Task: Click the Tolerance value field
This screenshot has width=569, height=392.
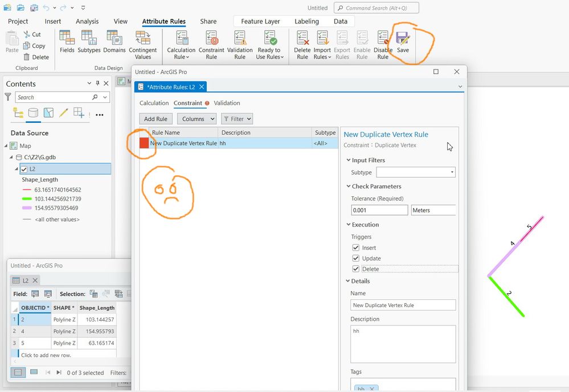Action: 379,210
